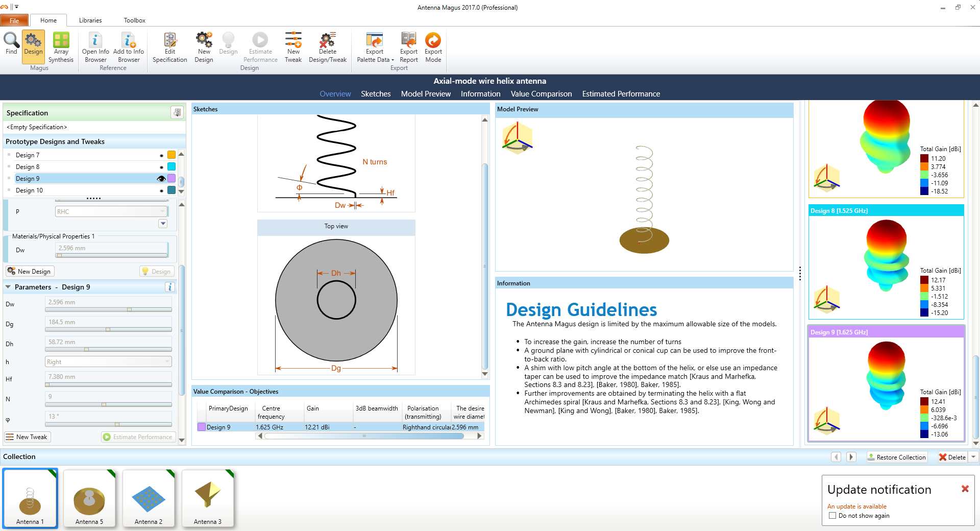Select Antenna 2 thumbnail in Collection
Screen dimensions: 980x531
(x=149, y=499)
